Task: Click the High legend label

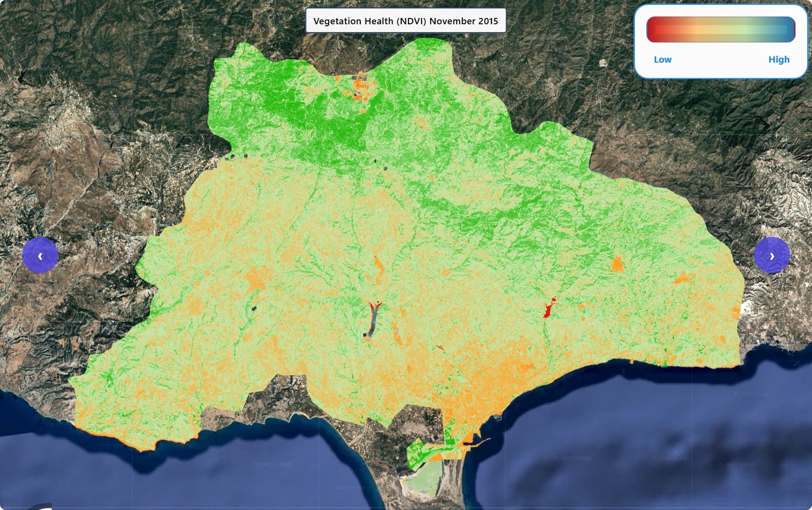Action: (778, 60)
